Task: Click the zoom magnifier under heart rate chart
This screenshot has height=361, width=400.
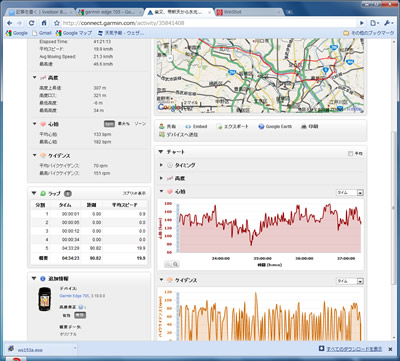Action: pyautogui.click(x=175, y=264)
